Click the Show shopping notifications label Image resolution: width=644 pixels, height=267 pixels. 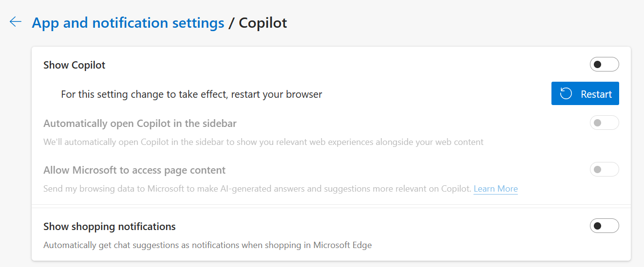[x=110, y=227]
